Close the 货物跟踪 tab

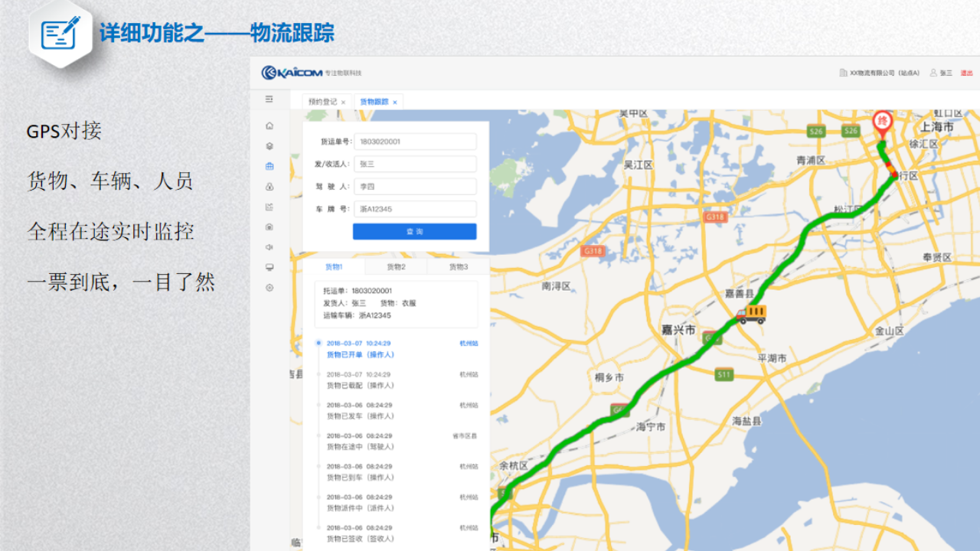pos(395,102)
